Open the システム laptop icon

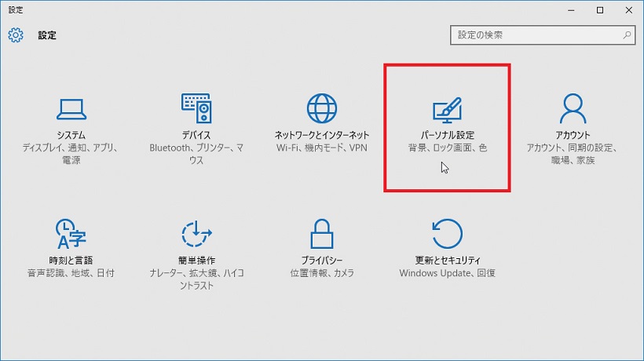click(x=71, y=109)
